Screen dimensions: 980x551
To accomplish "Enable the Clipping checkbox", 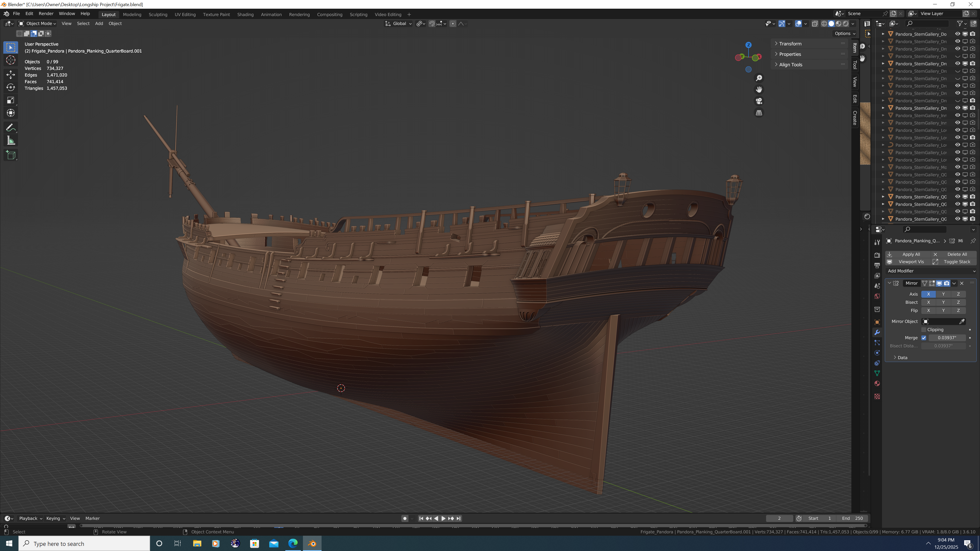I will [x=924, y=330].
